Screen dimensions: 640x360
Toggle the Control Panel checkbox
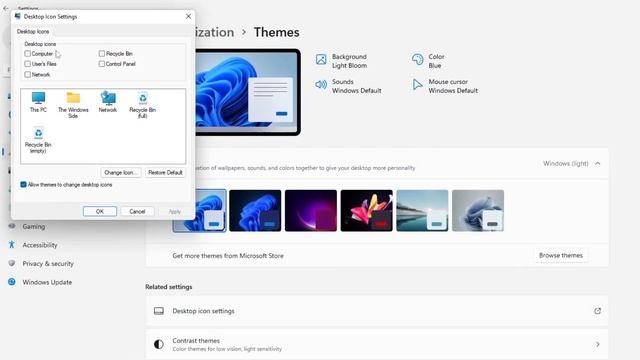(102, 64)
